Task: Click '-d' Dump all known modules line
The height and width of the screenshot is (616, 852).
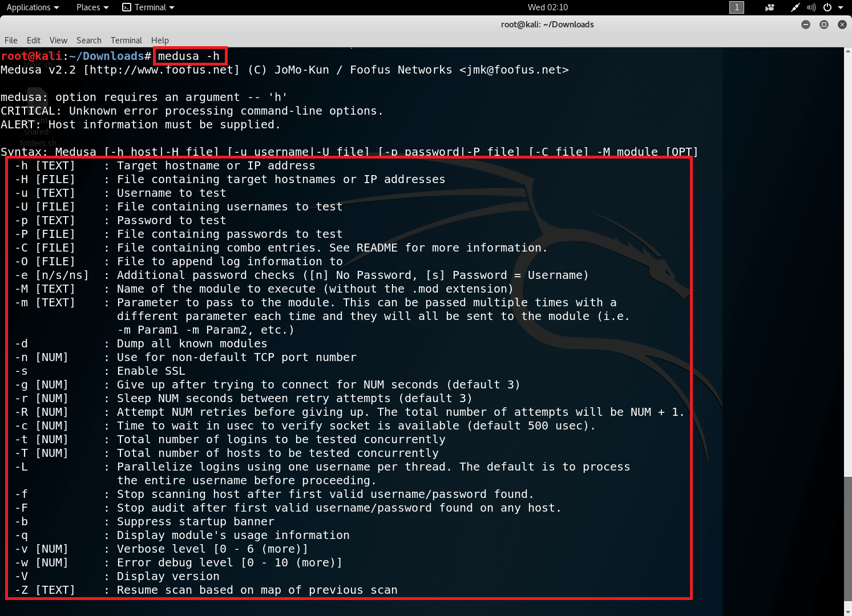Action: point(141,343)
